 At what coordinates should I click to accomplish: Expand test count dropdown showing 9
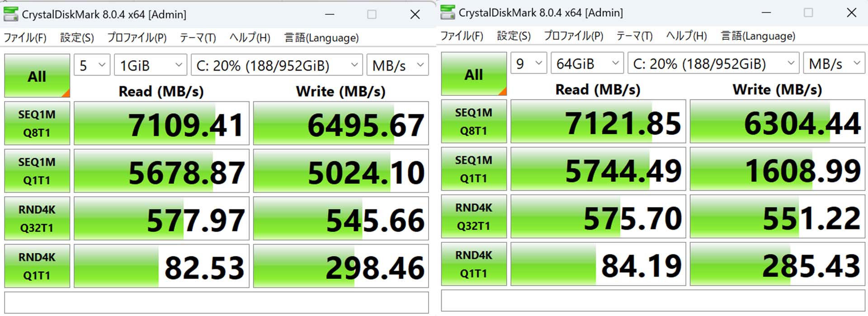coord(528,63)
